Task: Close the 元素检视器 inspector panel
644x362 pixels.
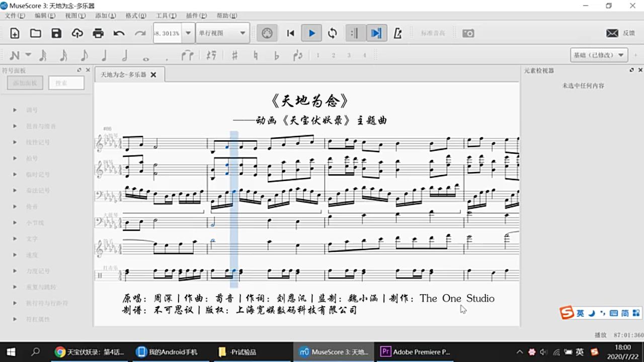Action: coord(640,70)
